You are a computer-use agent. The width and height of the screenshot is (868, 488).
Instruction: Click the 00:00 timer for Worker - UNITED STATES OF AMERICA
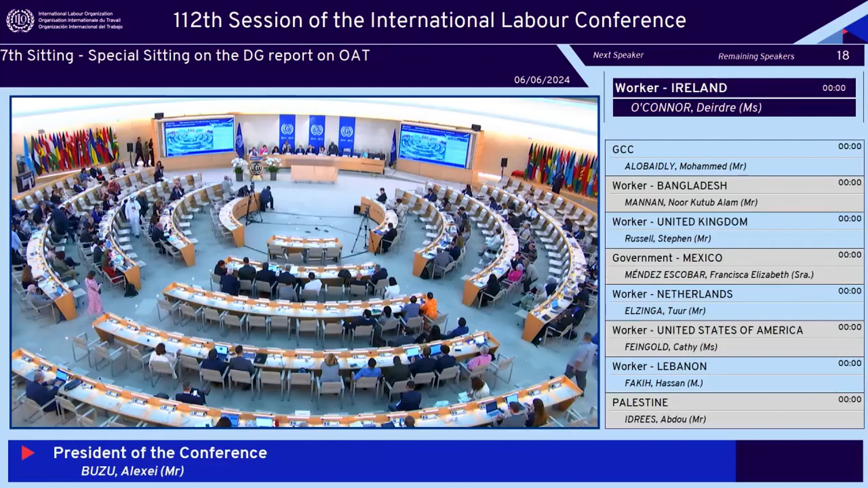[850, 327]
